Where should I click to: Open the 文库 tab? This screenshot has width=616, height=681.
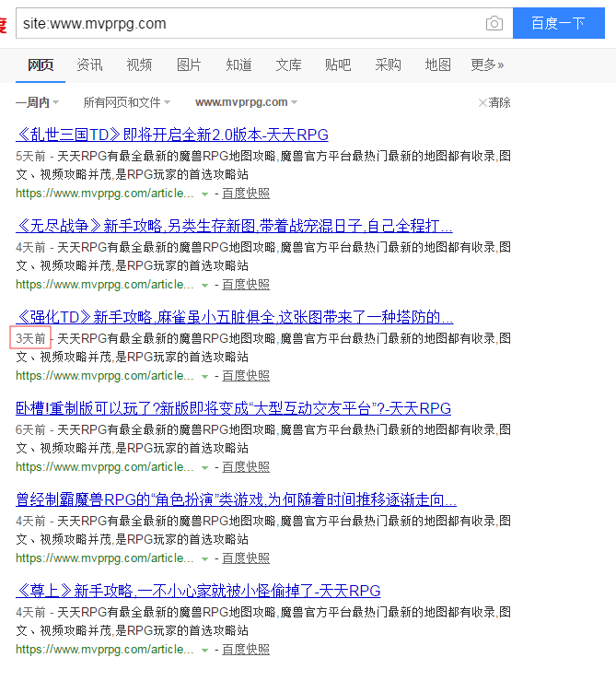pos(288,65)
